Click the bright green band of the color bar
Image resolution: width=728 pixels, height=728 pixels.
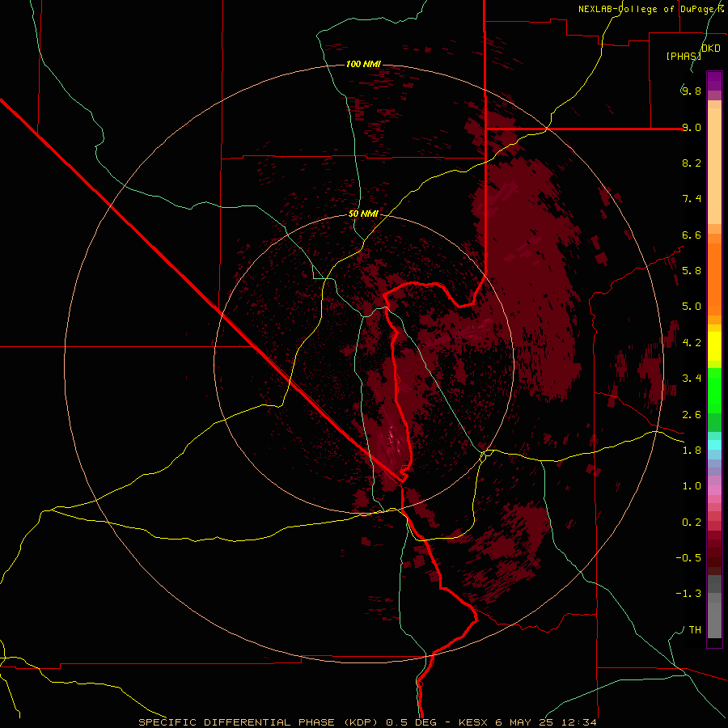[x=714, y=391]
